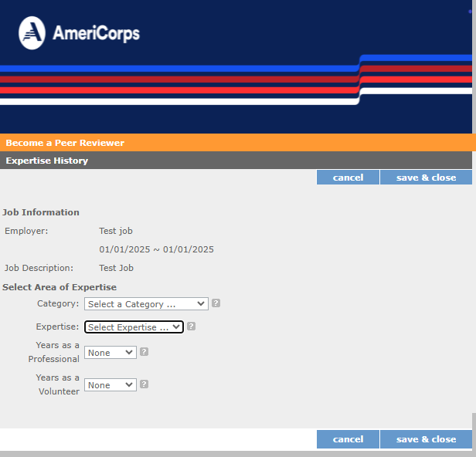Image resolution: width=476 pixels, height=457 pixels.
Task: Select the Expertise History section bar
Action: (47, 161)
